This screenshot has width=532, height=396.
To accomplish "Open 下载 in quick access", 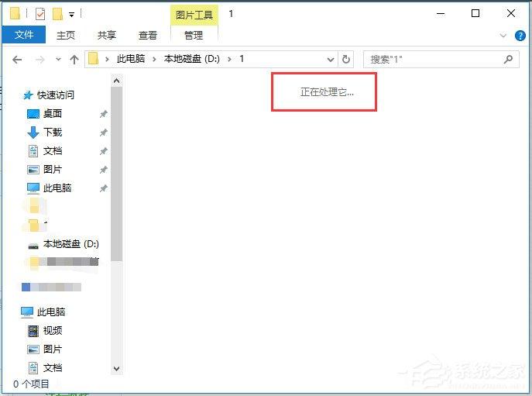I will (53, 132).
